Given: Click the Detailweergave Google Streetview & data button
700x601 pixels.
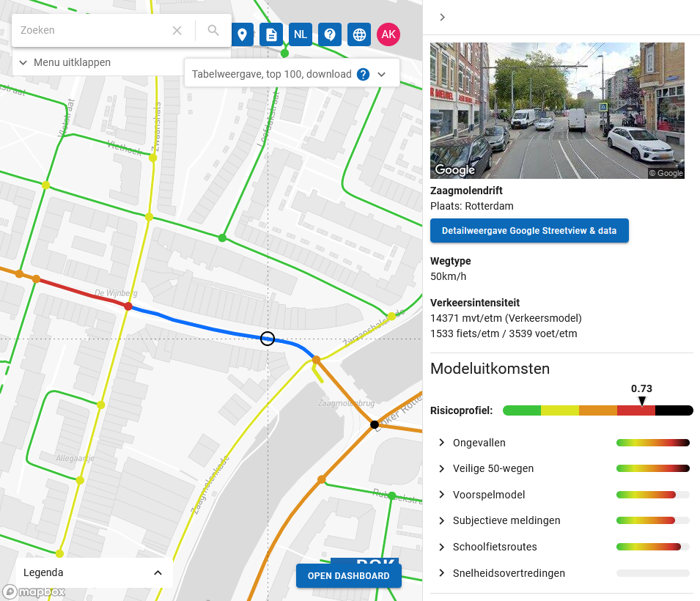Looking at the screenshot, I should 529,230.
